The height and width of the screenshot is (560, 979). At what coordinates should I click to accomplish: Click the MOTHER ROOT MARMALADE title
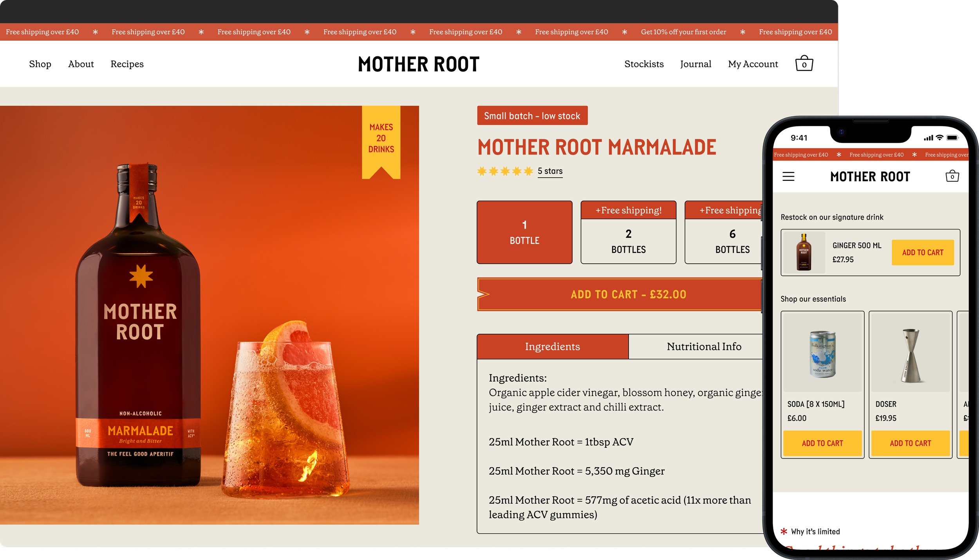pyautogui.click(x=597, y=147)
